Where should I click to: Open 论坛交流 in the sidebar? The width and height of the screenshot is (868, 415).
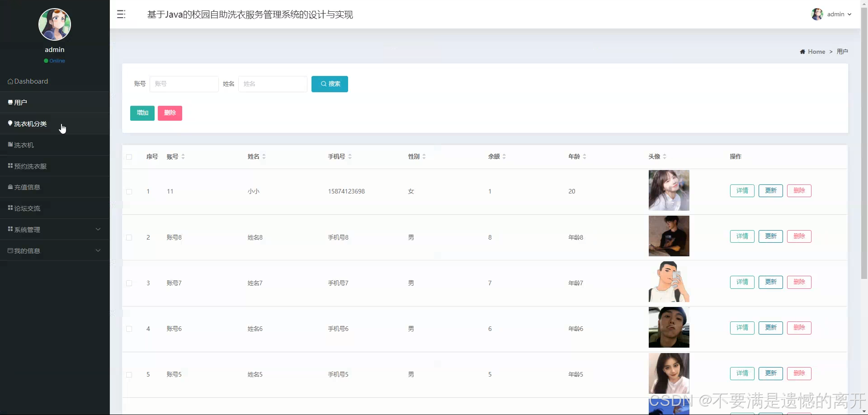tap(55, 208)
